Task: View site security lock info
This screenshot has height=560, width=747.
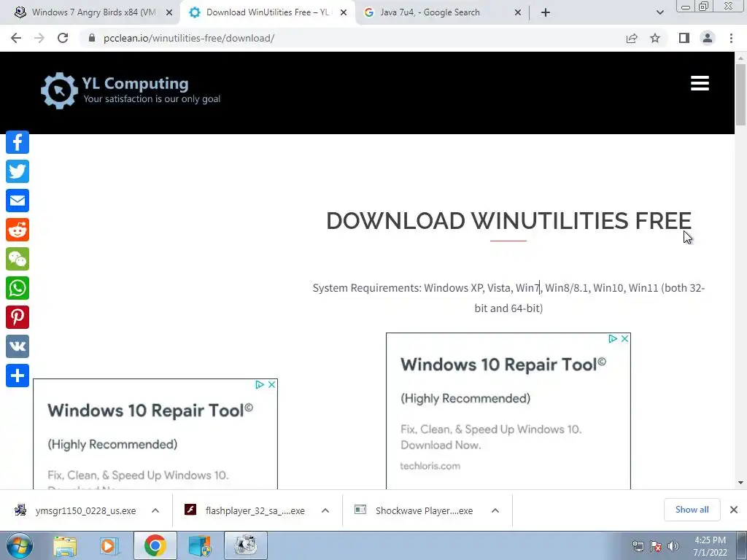Action: tap(92, 38)
